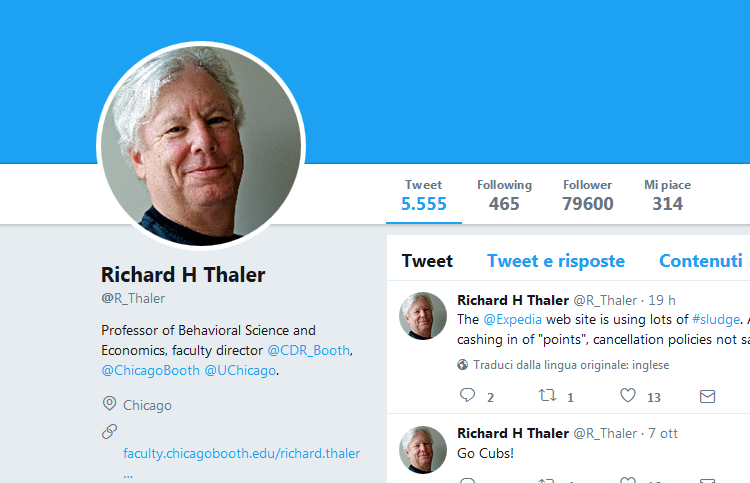Click Traduci dalla lingua originale: inglese
The height and width of the screenshot is (483, 750).
tap(571, 365)
